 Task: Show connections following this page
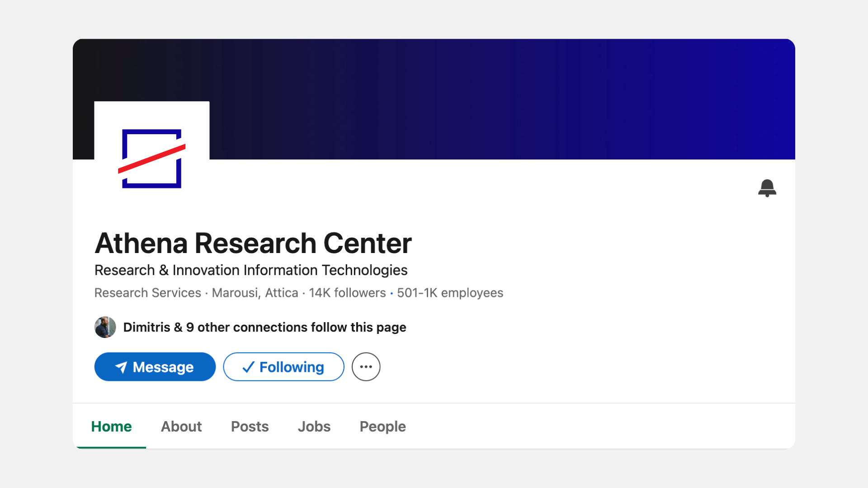point(264,327)
